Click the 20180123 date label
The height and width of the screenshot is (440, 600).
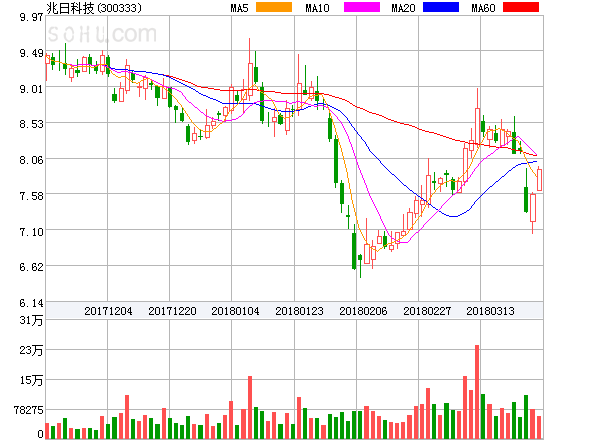[x=299, y=311]
